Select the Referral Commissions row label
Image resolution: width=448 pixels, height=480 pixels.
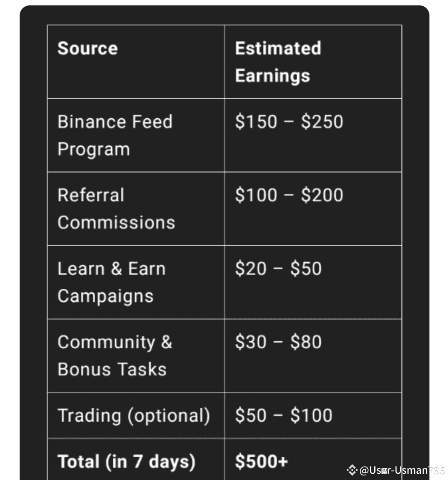click(116, 209)
